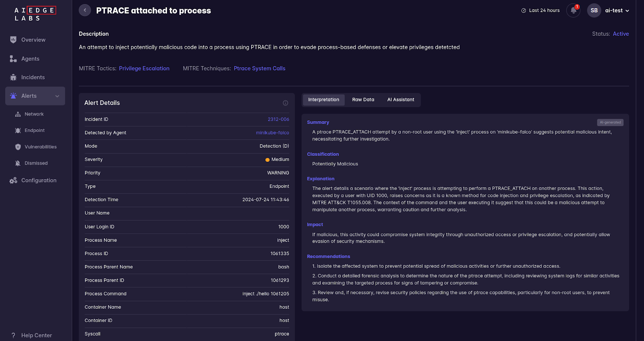Open minikube-falco agent link
Screen dimensions: 644x341
pos(272,133)
